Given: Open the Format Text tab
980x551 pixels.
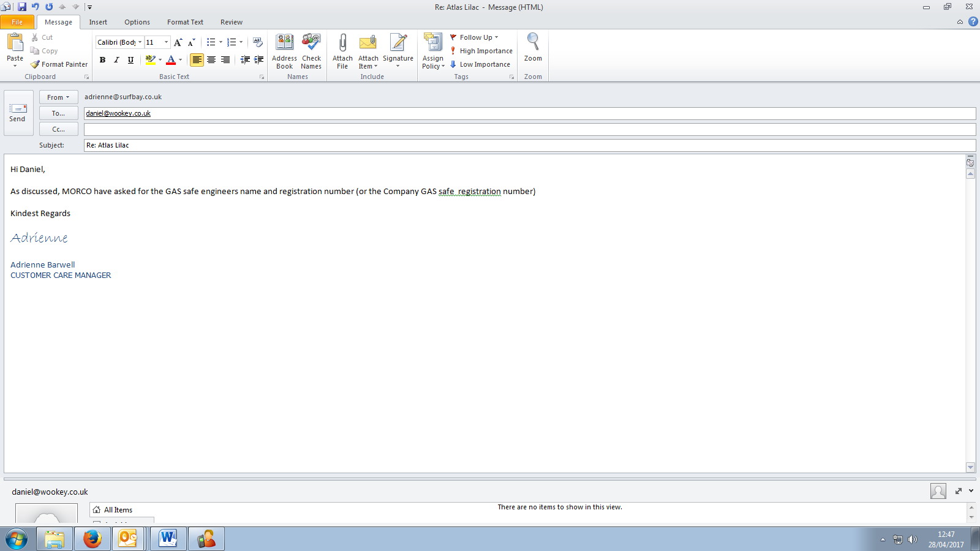Looking at the screenshot, I should (185, 22).
